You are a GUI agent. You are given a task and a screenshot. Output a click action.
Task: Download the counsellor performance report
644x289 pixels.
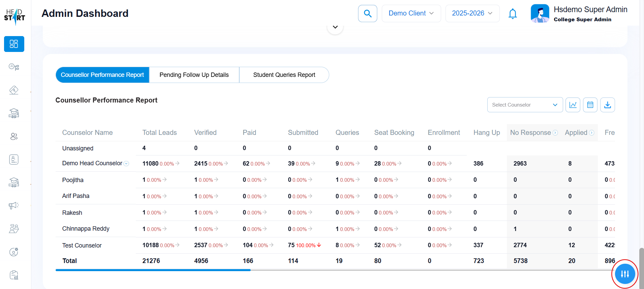[x=607, y=105]
